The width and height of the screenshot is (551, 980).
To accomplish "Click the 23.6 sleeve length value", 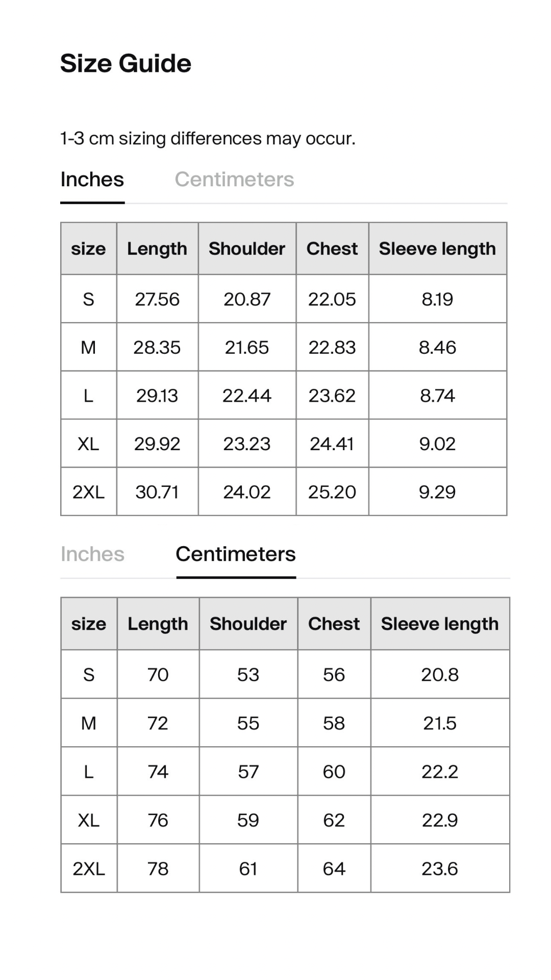I will coord(440,869).
